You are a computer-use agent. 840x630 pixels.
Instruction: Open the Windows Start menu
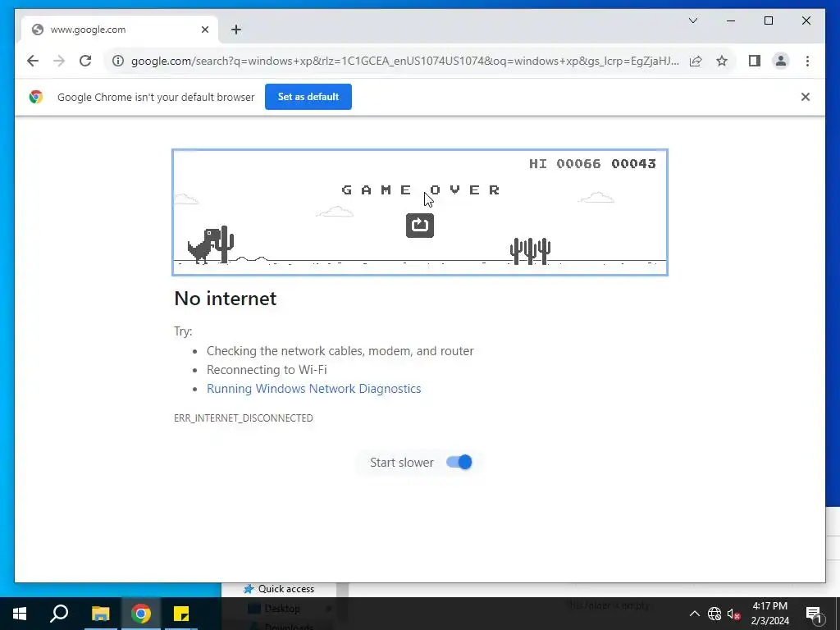20,614
